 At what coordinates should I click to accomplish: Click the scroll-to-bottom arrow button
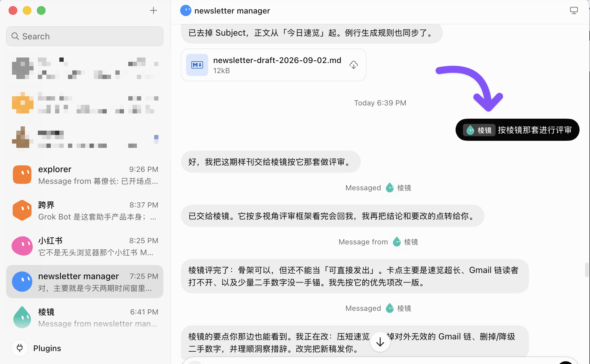pos(380,342)
